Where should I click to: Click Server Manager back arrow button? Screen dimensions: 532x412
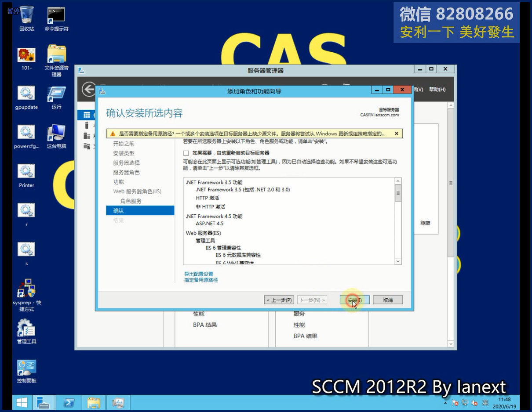click(89, 89)
